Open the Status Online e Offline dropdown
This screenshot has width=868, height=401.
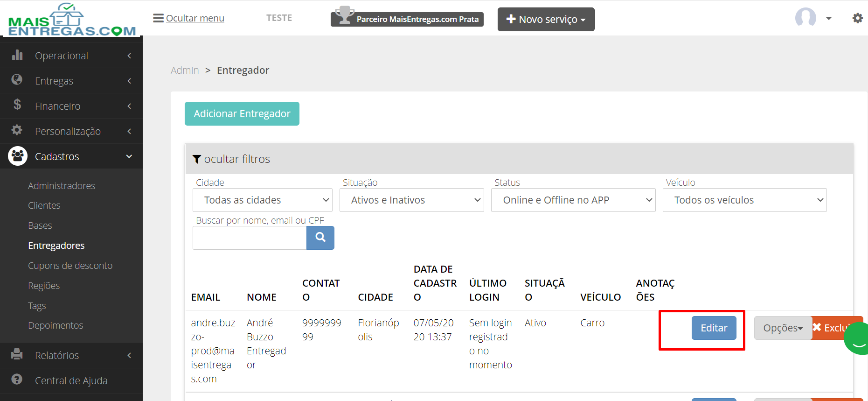(573, 200)
